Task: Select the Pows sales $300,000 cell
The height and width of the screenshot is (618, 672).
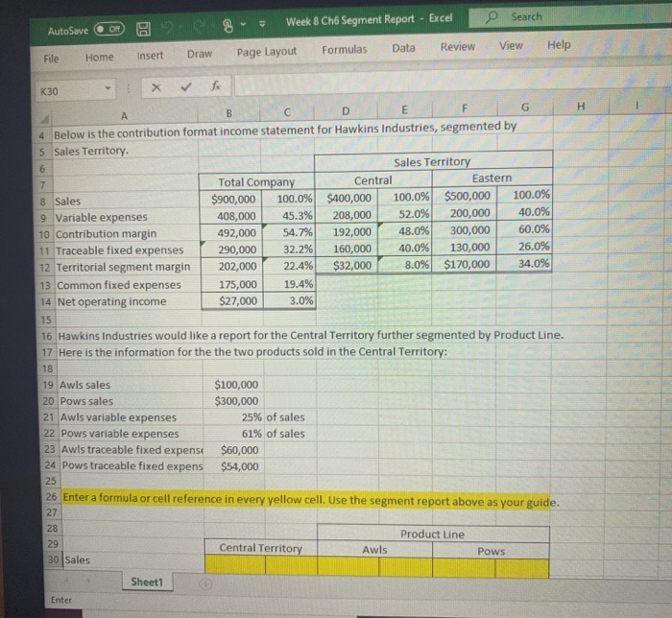Action: click(x=233, y=401)
